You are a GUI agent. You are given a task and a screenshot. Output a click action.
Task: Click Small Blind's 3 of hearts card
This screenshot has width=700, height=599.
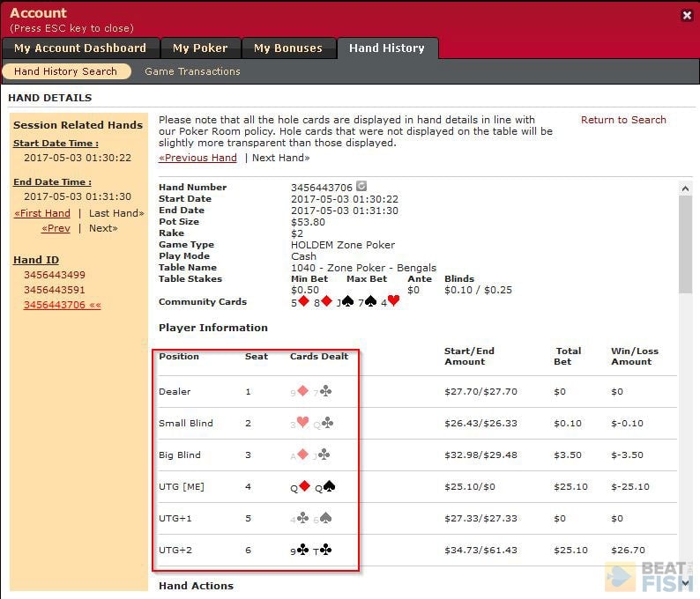300,423
